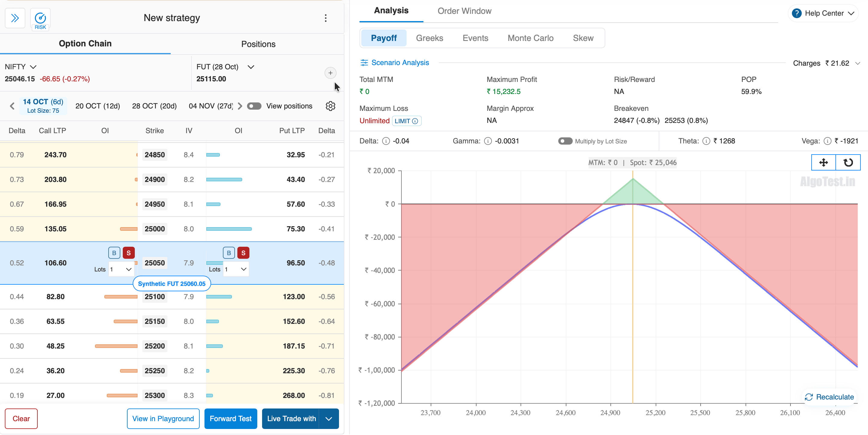Open option chain settings gear
868x435 pixels.
[x=330, y=106]
